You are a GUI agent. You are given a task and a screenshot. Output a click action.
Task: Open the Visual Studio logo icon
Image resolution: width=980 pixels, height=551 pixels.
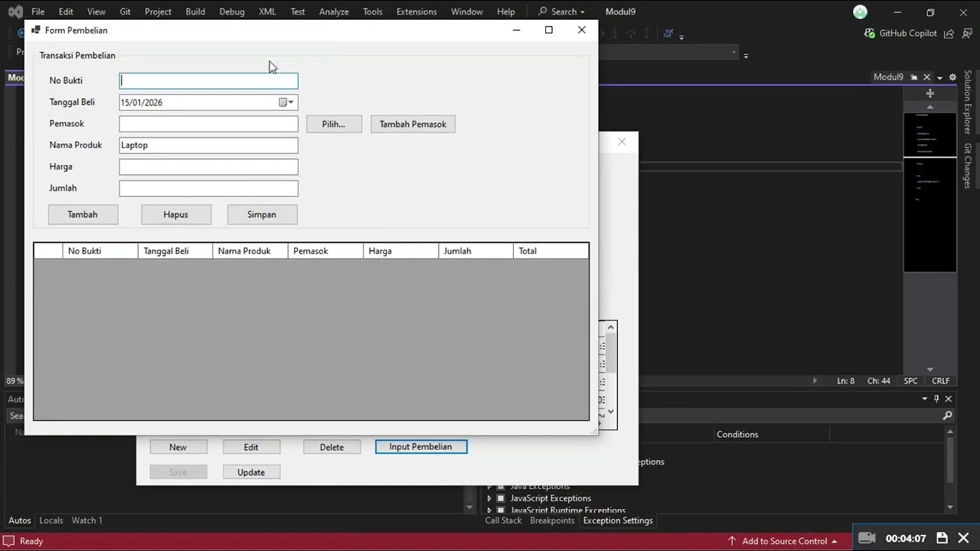pos(15,11)
